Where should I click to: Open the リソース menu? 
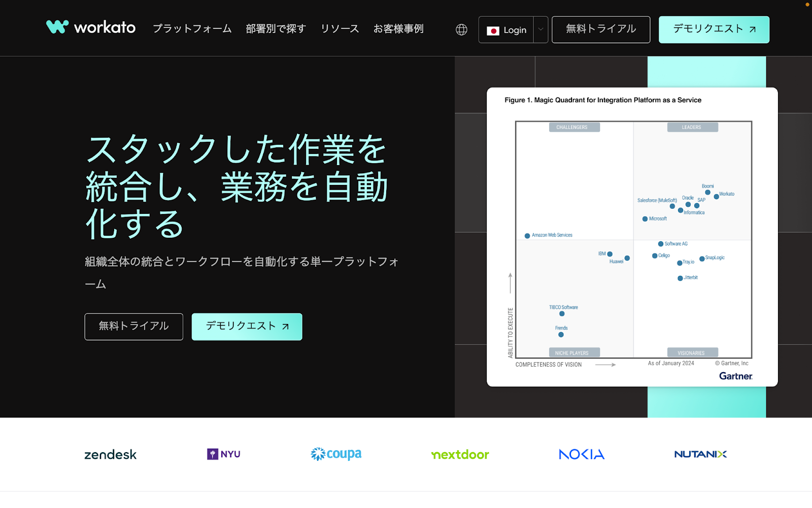click(340, 29)
